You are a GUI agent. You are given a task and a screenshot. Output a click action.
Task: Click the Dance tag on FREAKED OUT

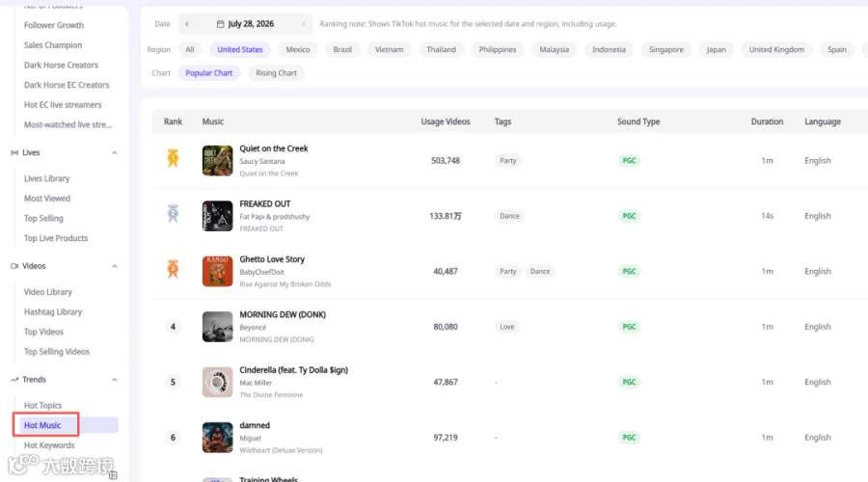click(x=509, y=216)
